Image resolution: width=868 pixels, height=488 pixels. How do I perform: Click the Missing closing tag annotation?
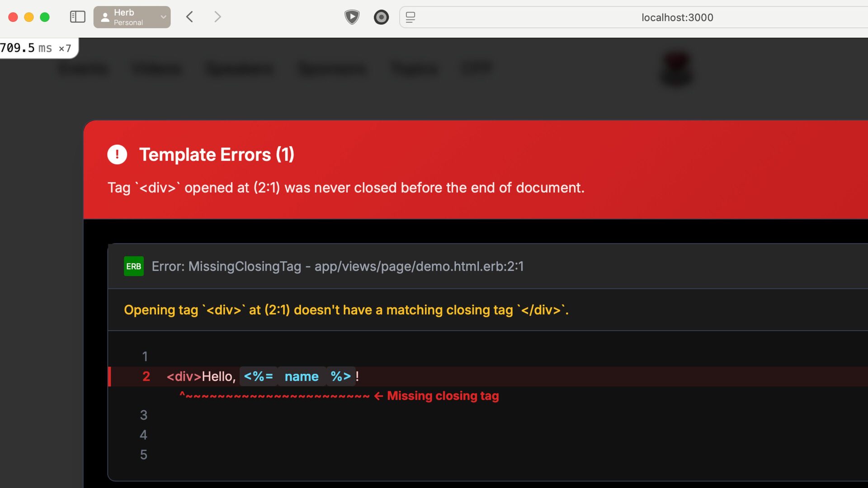tap(443, 396)
